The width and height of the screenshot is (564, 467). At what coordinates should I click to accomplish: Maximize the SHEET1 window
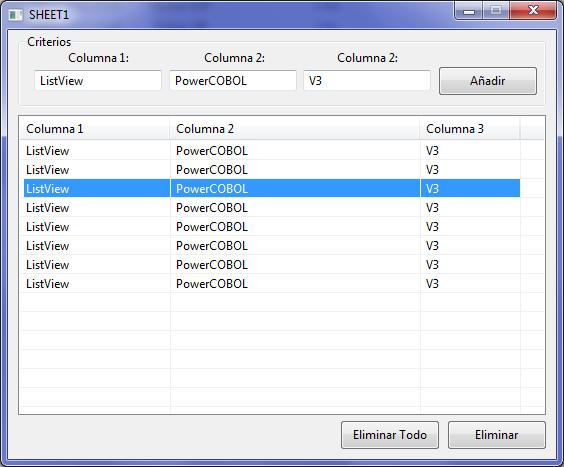point(496,10)
